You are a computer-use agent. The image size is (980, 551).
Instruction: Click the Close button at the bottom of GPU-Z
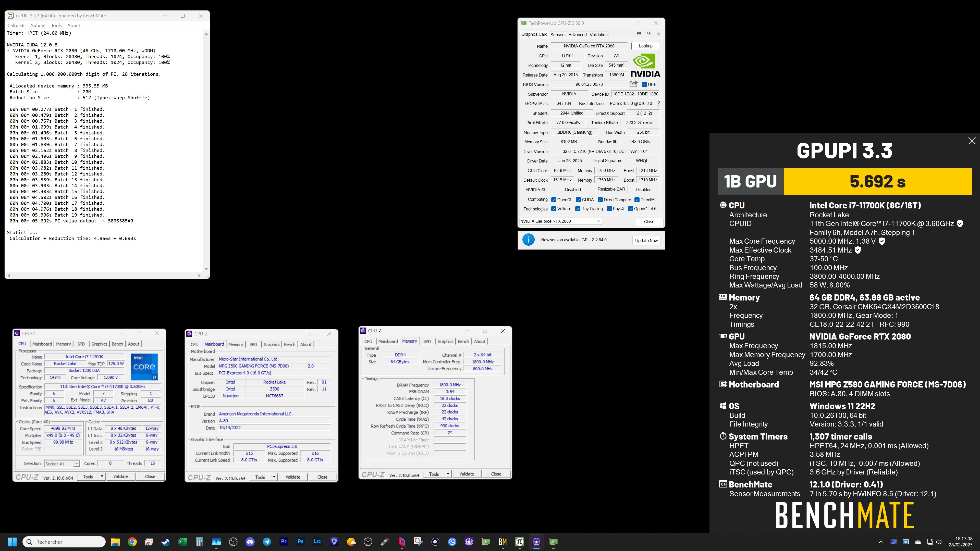[649, 222]
